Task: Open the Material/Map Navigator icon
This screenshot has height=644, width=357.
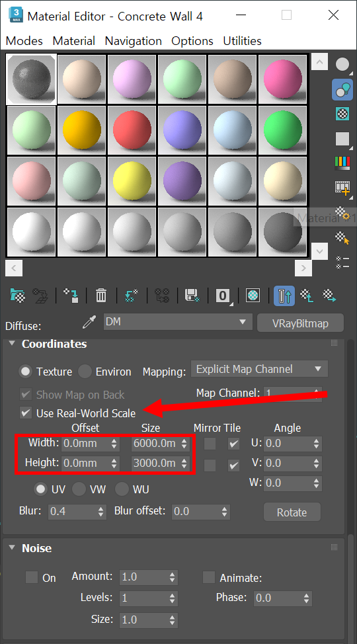Action: 342,262
